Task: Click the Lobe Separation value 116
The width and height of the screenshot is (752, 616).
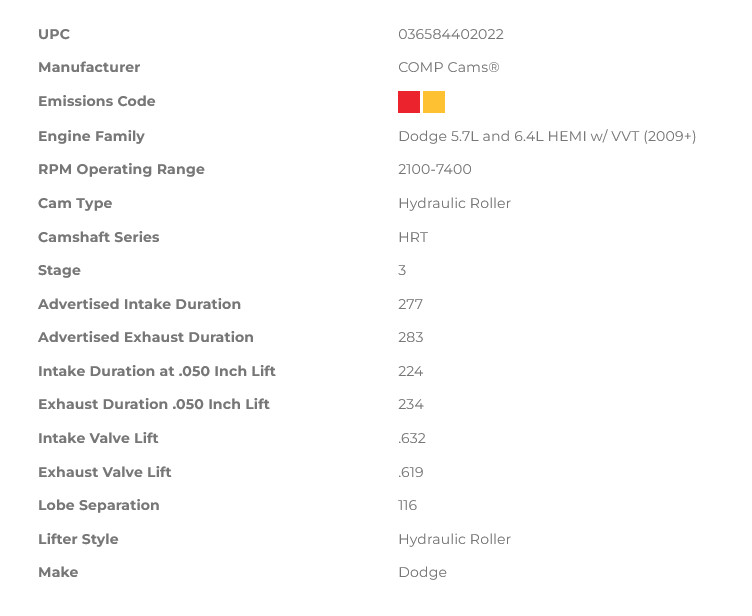Action: point(407,505)
